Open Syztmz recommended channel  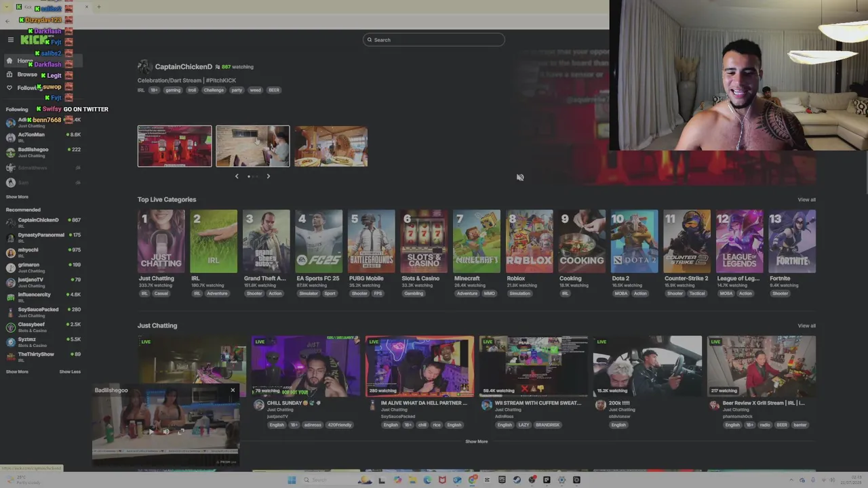43,342
